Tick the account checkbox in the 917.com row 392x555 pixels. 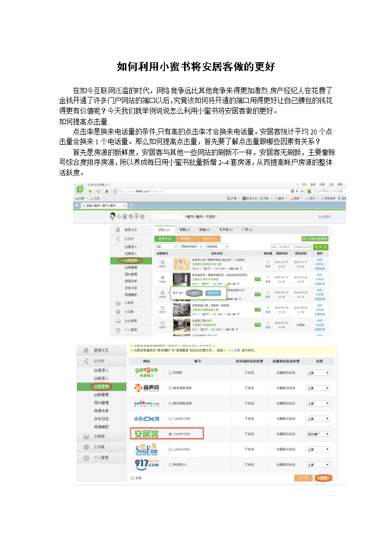coord(170,465)
